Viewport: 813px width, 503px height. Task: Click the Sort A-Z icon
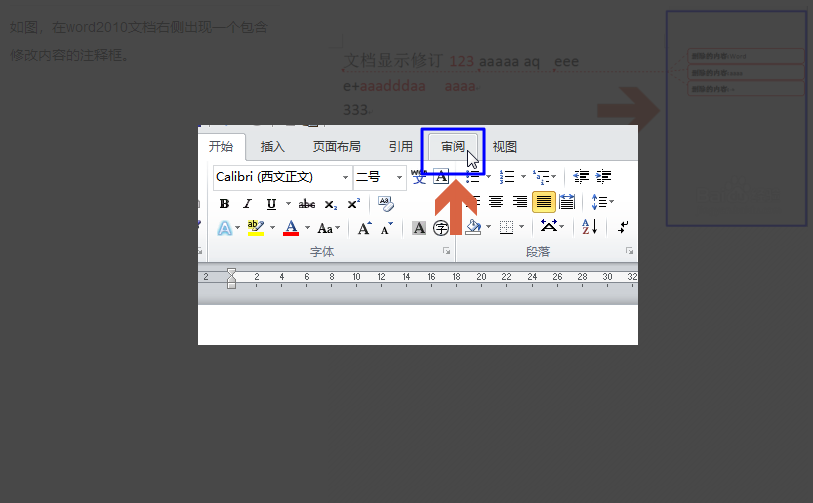click(590, 227)
